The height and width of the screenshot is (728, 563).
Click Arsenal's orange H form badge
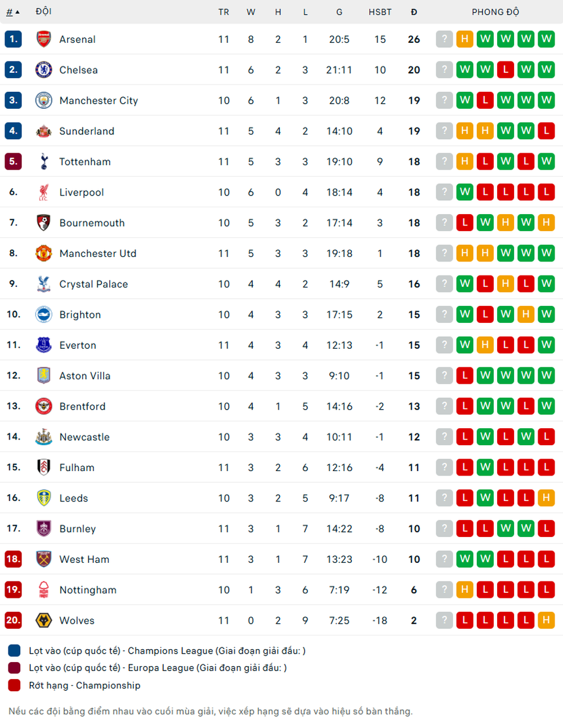pyautogui.click(x=464, y=39)
